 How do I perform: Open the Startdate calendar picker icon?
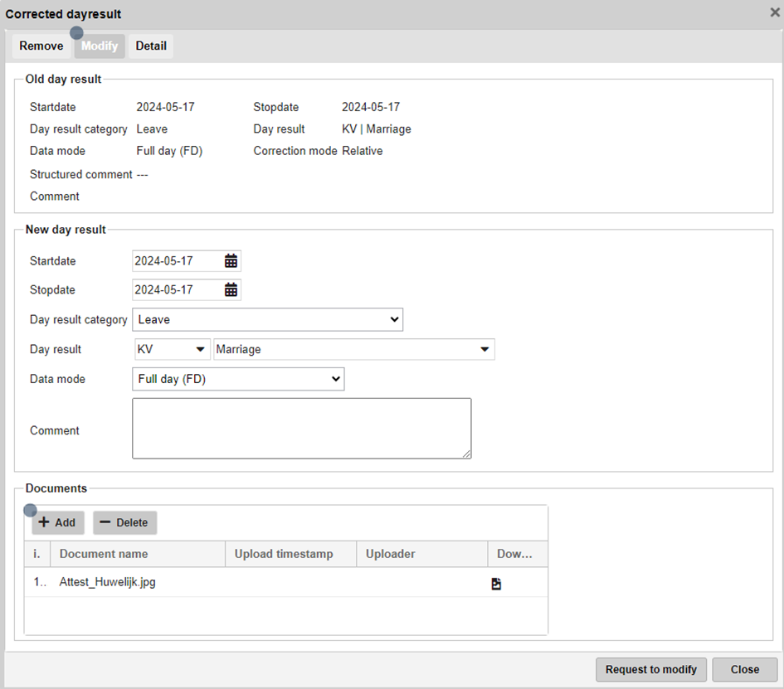point(231,261)
